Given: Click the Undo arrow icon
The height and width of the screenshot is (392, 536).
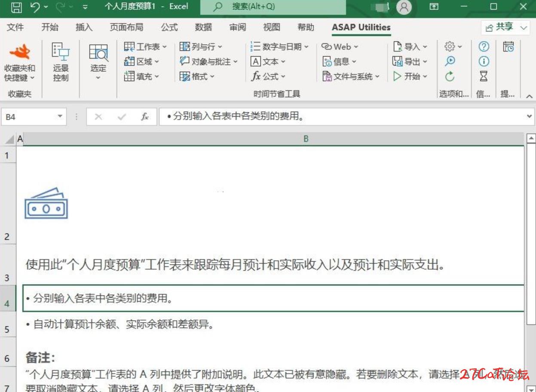Looking at the screenshot, I should [x=36, y=7].
